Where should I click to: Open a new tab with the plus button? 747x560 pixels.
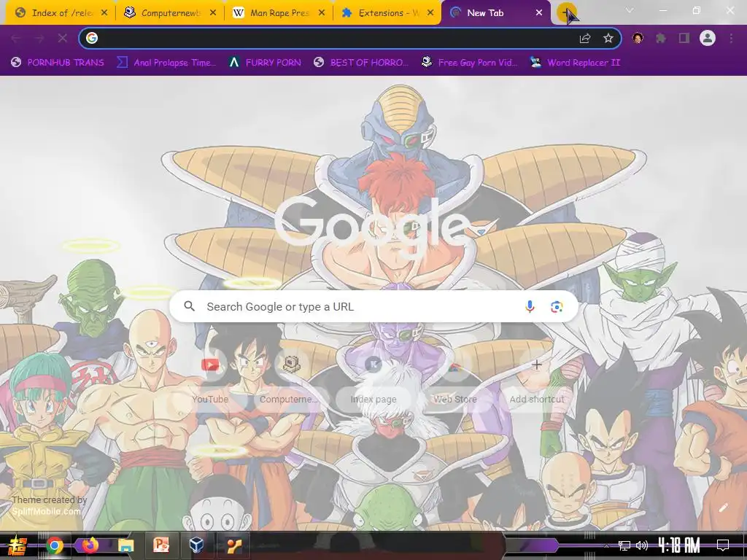(566, 13)
